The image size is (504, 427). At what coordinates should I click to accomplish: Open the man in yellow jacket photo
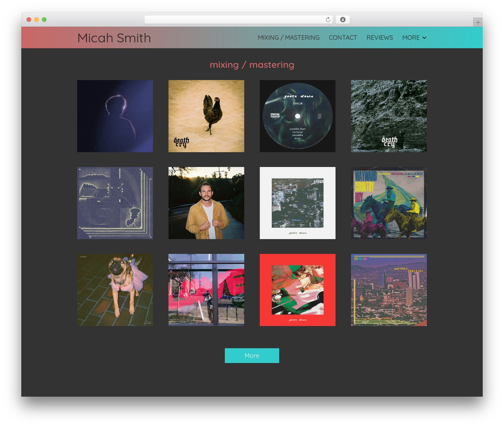tap(206, 203)
